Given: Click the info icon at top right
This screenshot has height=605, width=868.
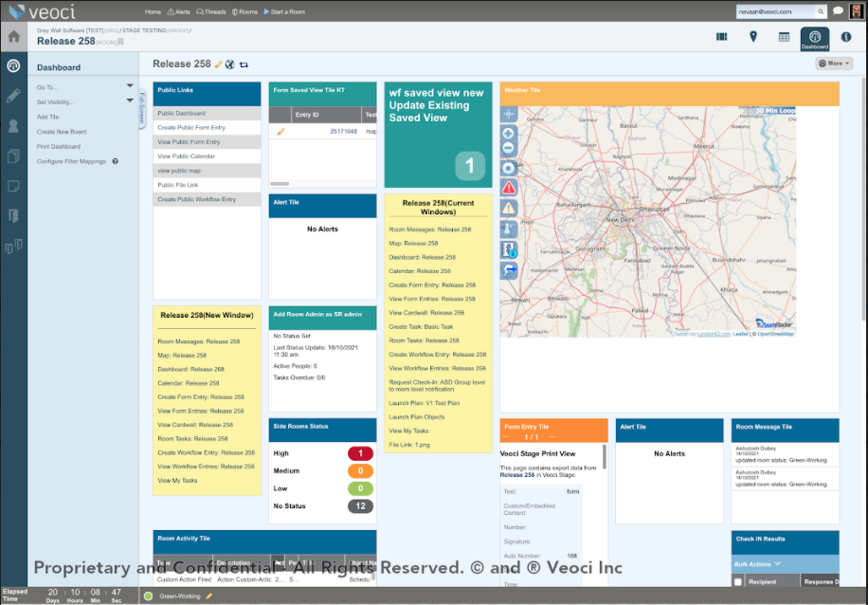Looking at the screenshot, I should pyautogui.click(x=844, y=37).
